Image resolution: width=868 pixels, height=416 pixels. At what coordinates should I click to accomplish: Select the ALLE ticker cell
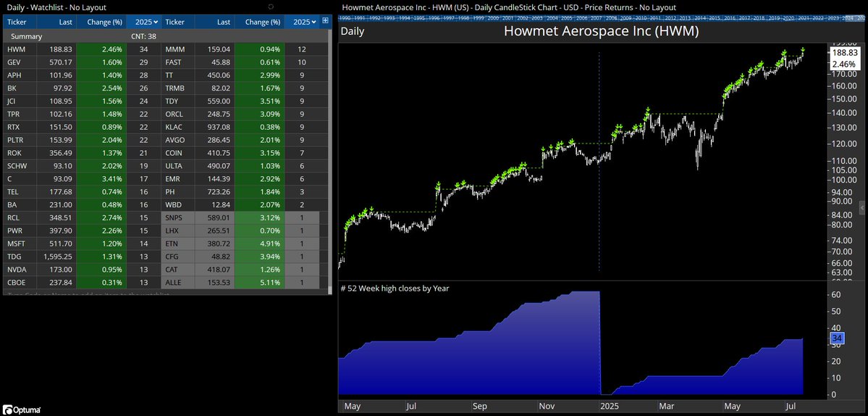[x=178, y=283]
